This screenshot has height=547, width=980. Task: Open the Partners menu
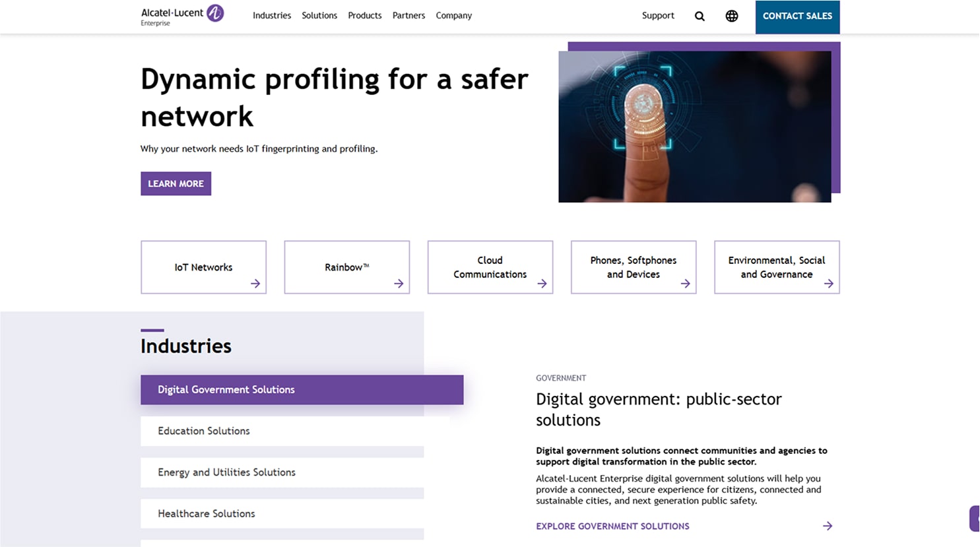[408, 16]
